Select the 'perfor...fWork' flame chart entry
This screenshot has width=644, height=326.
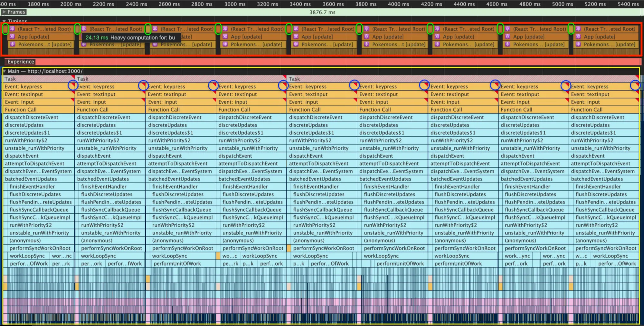[x=125, y=264]
